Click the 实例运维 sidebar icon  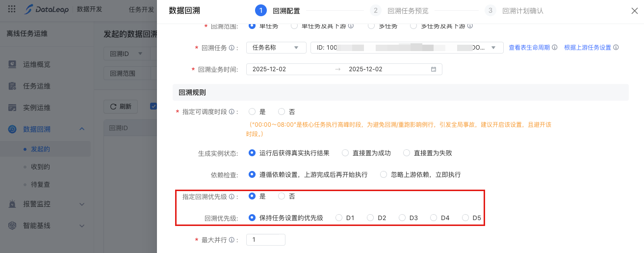pyautogui.click(x=13, y=108)
